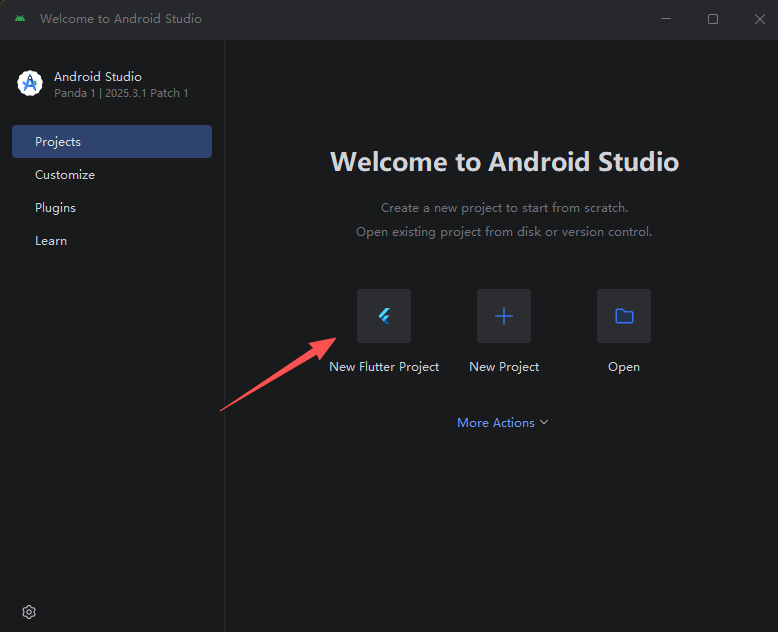
Task: Go to the Learn tab
Action: [112, 241]
